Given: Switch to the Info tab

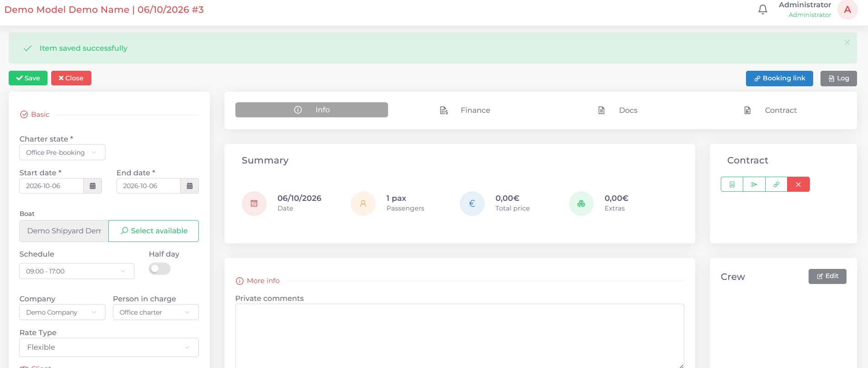Looking at the screenshot, I should click(x=312, y=110).
